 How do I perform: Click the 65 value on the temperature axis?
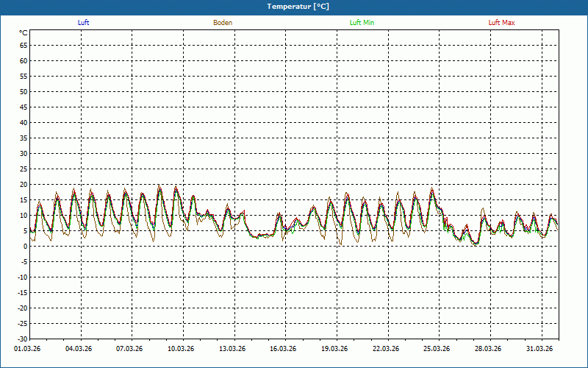[24, 45]
